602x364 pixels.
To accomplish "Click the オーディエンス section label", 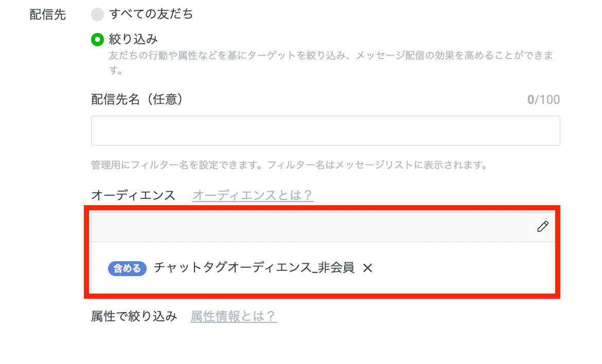I will coord(133,195).
